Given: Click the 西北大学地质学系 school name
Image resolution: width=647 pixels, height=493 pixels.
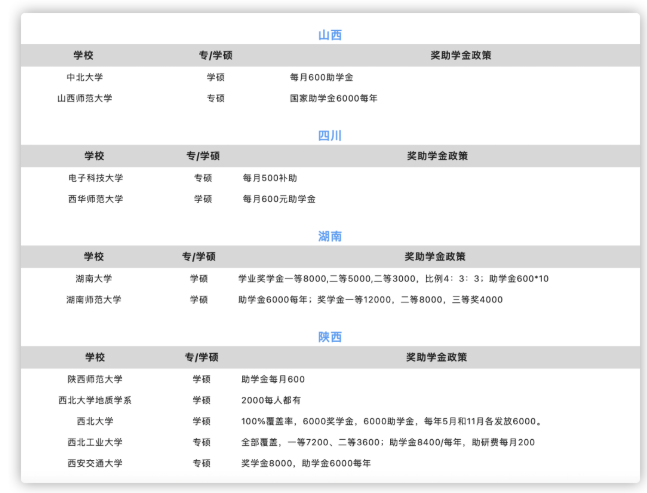Looking at the screenshot, I should (x=95, y=400).
